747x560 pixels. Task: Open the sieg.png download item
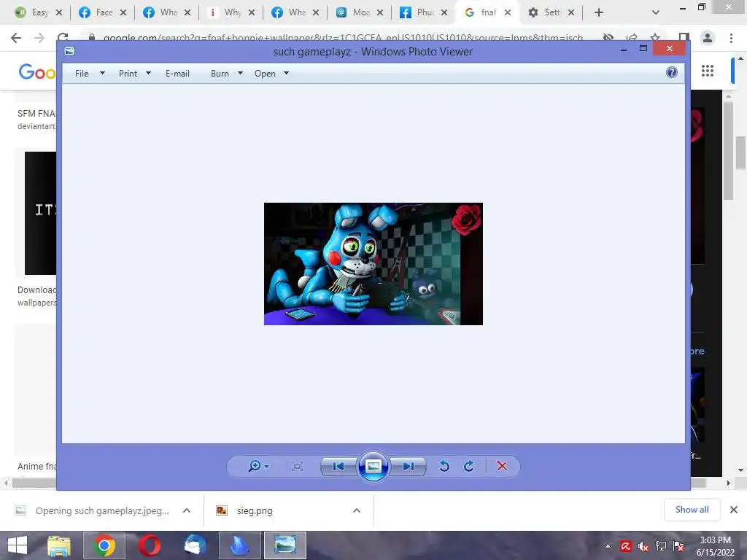click(x=255, y=510)
